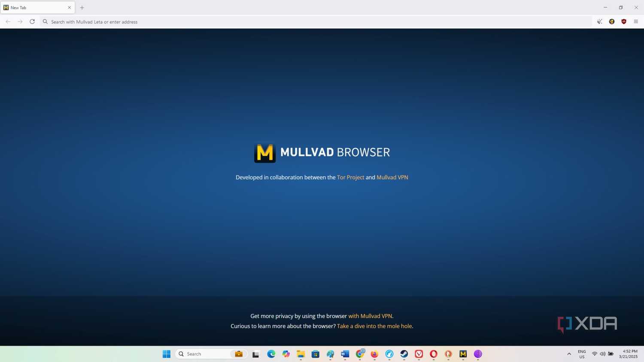Open the Windows Start menu
The width and height of the screenshot is (644, 362).
click(167, 354)
